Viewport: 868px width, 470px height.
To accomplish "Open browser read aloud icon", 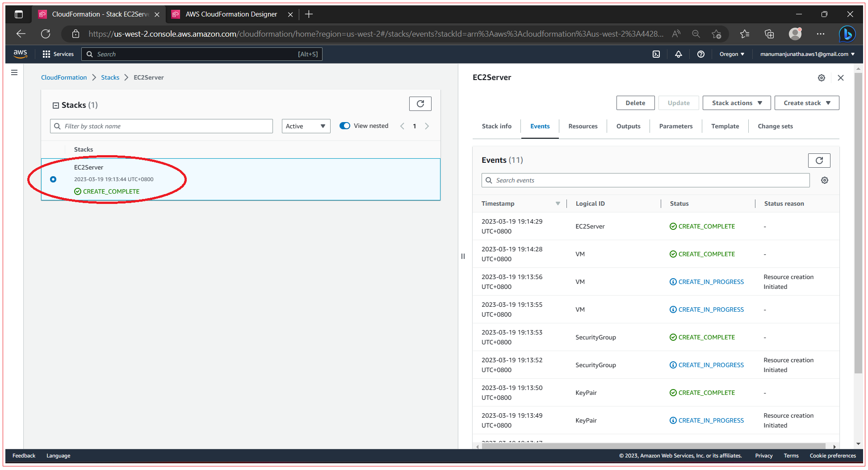I will tap(676, 34).
